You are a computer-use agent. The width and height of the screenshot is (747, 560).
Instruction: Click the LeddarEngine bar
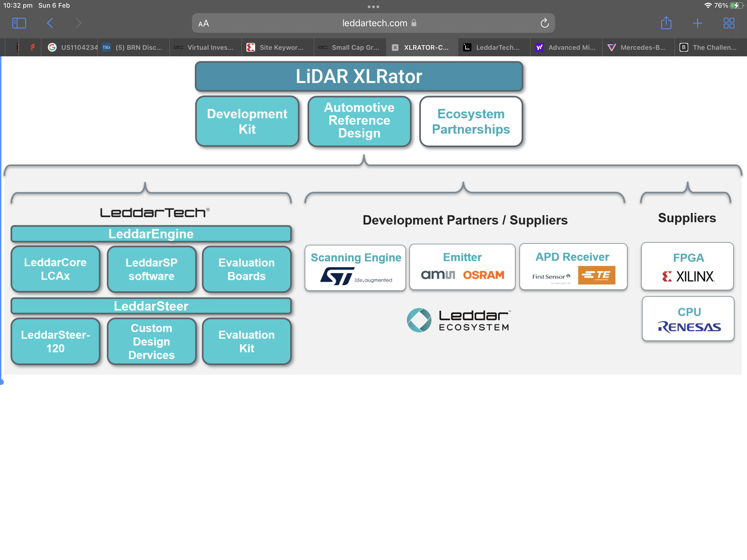click(x=151, y=234)
